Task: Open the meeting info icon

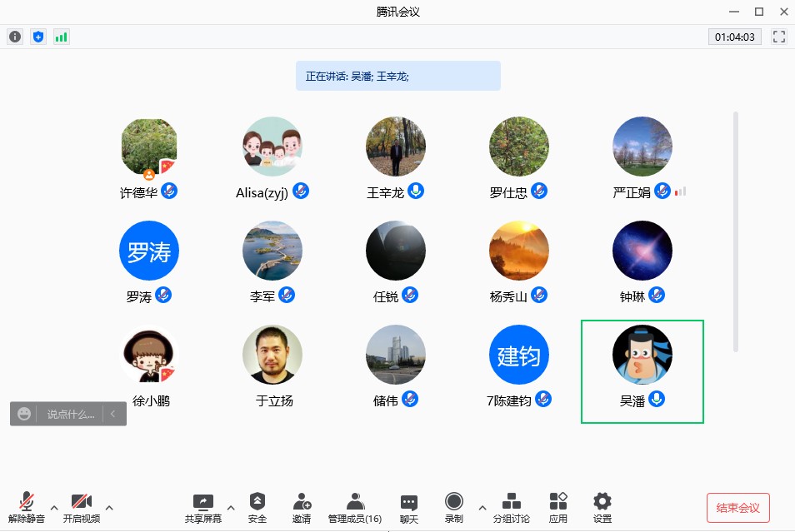Action: (15, 37)
